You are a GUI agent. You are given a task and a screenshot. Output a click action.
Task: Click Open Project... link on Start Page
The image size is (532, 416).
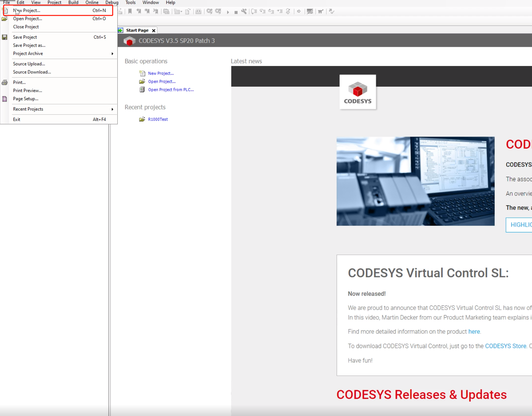[162, 82]
